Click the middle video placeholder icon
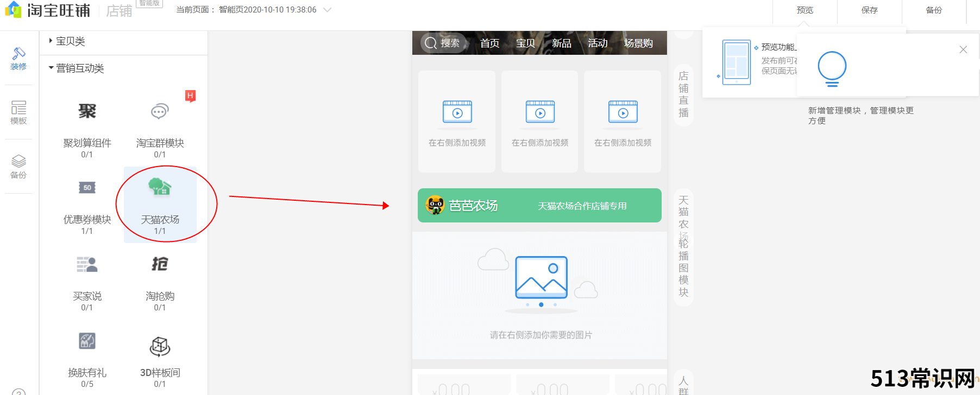This screenshot has height=395, width=980. pos(540,112)
